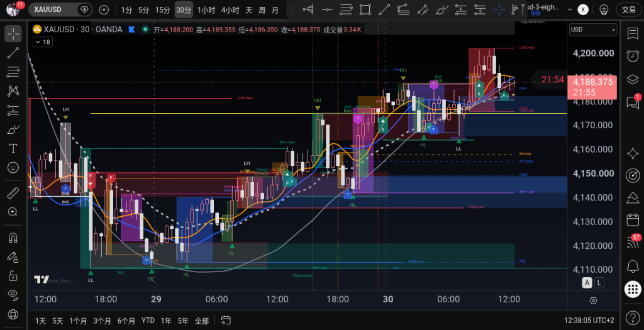Toggle magnet mode
Viewport: 644px width, 330px height.
(x=13, y=238)
